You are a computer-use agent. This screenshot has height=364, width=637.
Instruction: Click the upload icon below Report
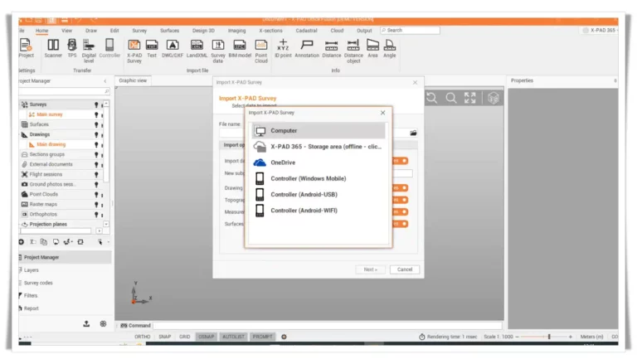(86, 323)
